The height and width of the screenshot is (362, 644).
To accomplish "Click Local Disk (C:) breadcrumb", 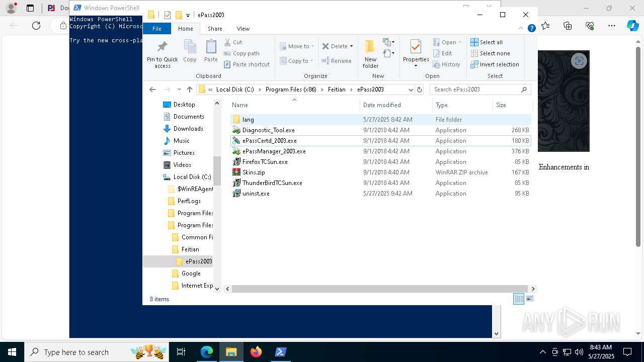I will [235, 89].
